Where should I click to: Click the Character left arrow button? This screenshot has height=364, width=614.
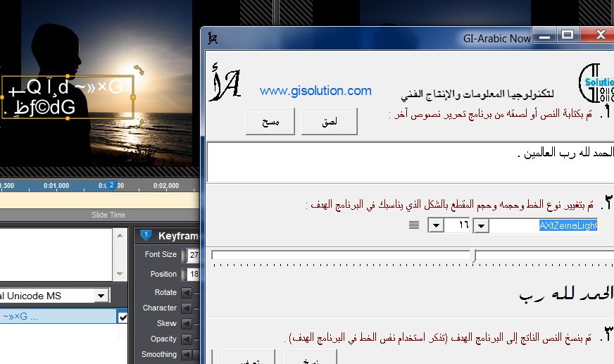(187, 308)
